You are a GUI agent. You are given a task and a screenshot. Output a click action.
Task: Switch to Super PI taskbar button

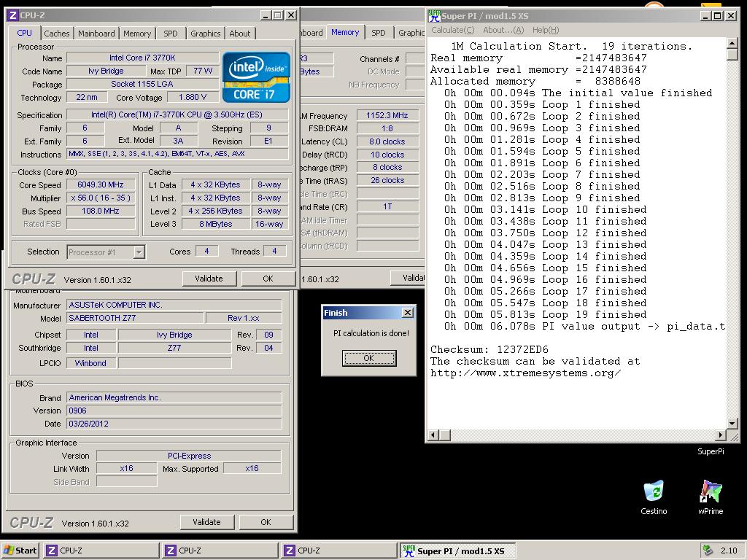click(458, 551)
